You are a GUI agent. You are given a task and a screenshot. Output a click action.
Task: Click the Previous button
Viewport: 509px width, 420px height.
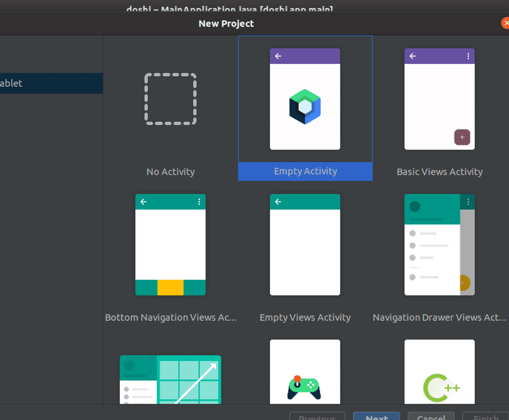click(x=317, y=416)
